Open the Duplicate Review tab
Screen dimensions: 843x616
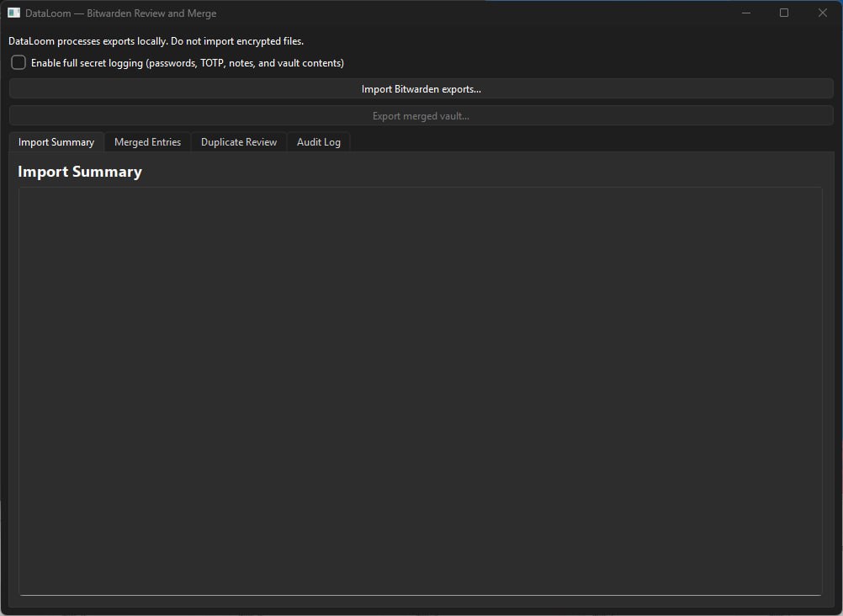[239, 142]
